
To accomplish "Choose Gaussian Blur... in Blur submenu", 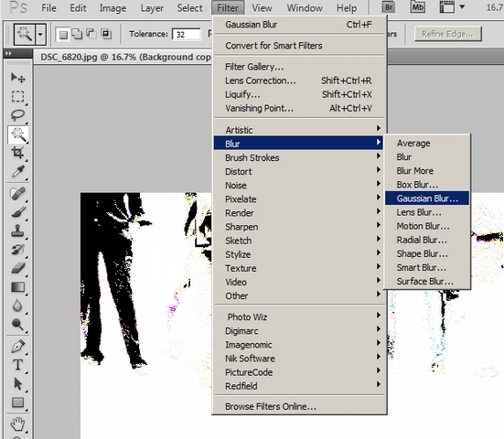I will [x=427, y=198].
